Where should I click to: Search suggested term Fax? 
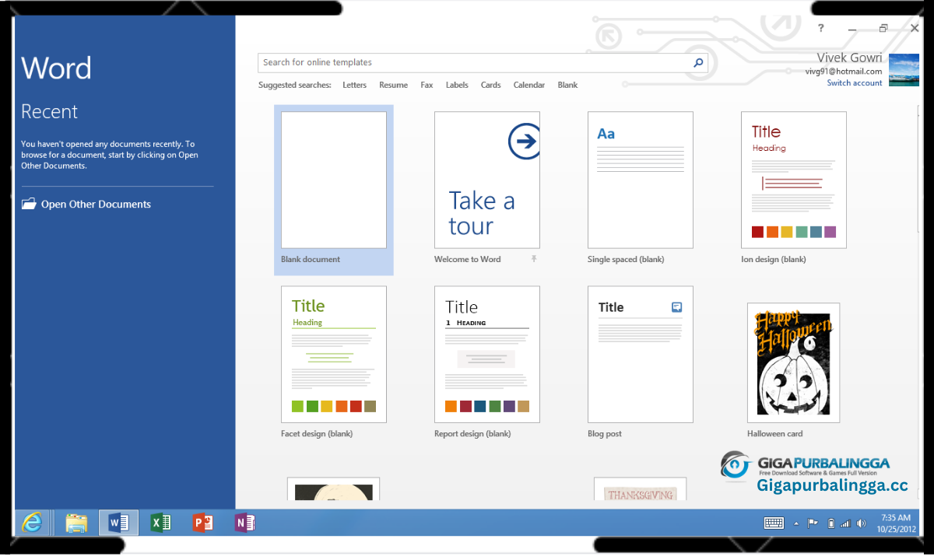pos(427,85)
